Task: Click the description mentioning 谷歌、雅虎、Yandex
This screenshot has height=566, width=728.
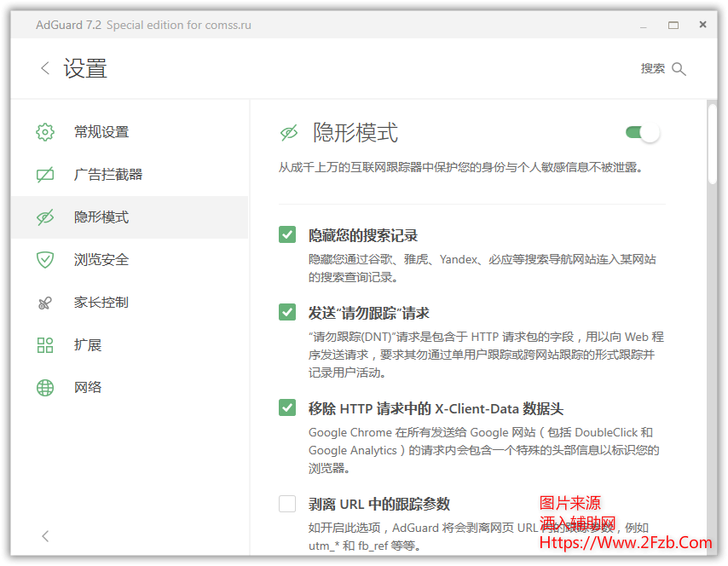Action: [482, 269]
